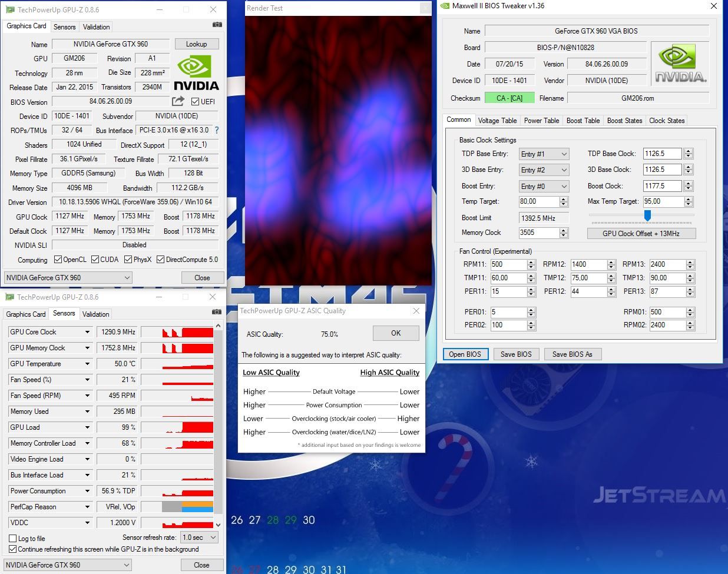Close the ASIC Quality dialog with X
The image size is (728, 574).
click(x=416, y=311)
